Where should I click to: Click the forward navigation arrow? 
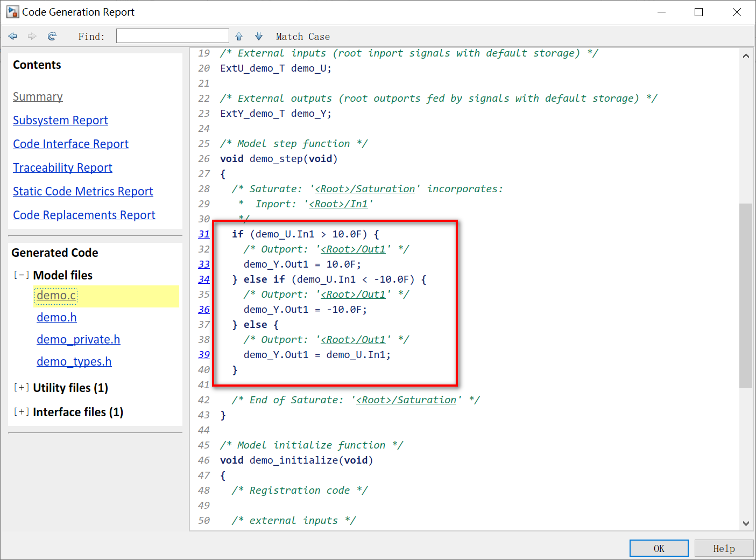point(32,36)
